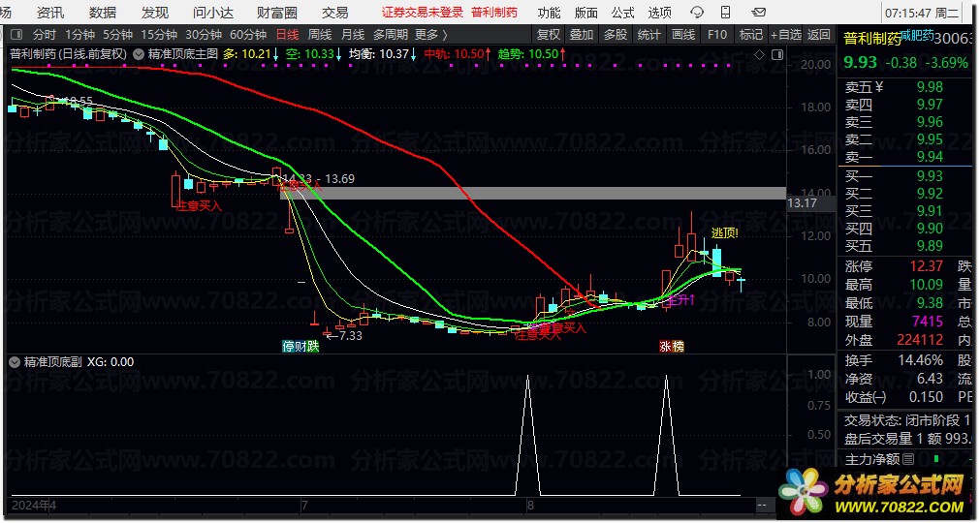980x523 pixels.
Task: Open the 数据 menu
Action: coord(103,12)
